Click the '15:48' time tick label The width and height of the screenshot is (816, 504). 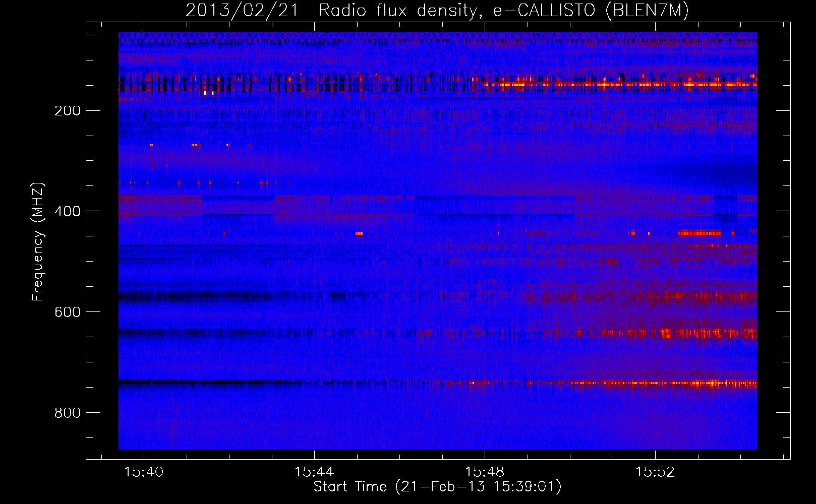pos(485,472)
